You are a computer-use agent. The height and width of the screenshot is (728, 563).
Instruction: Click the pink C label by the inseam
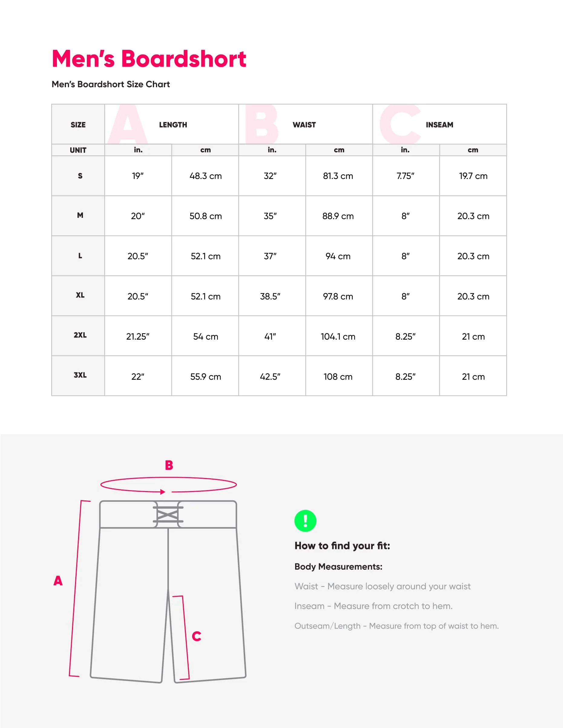196,636
